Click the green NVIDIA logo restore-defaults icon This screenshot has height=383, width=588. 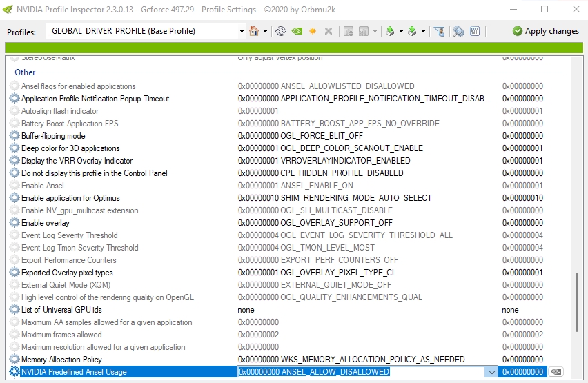(x=297, y=31)
